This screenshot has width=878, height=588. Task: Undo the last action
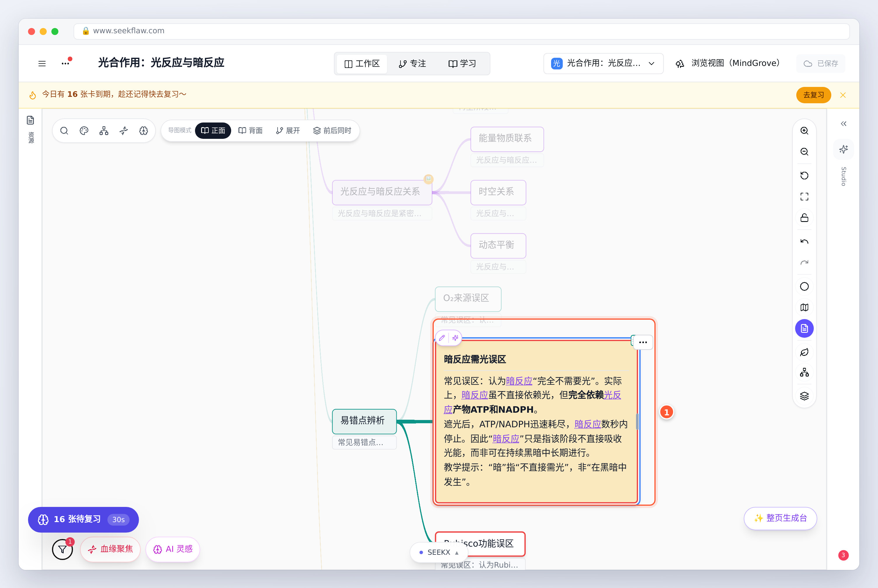(804, 242)
